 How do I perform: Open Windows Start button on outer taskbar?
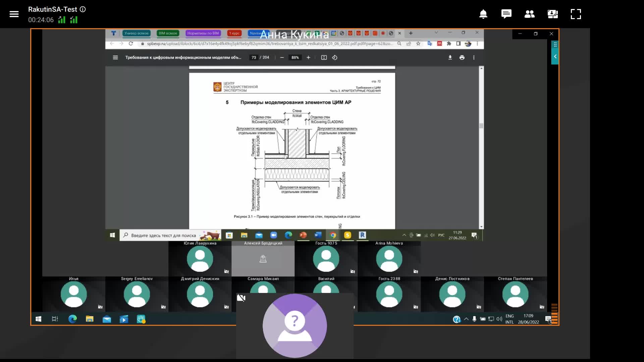(x=39, y=319)
